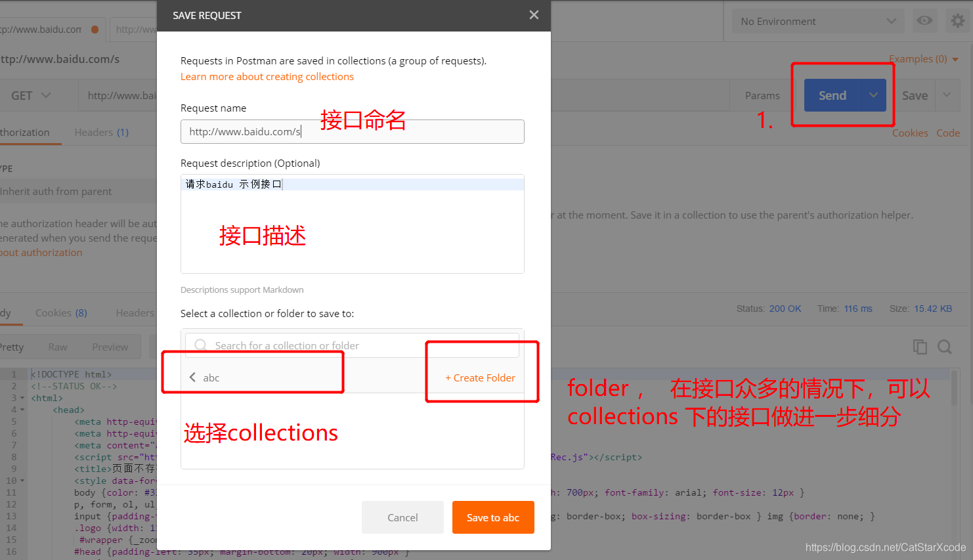Click the 116 ms time value

858,309
